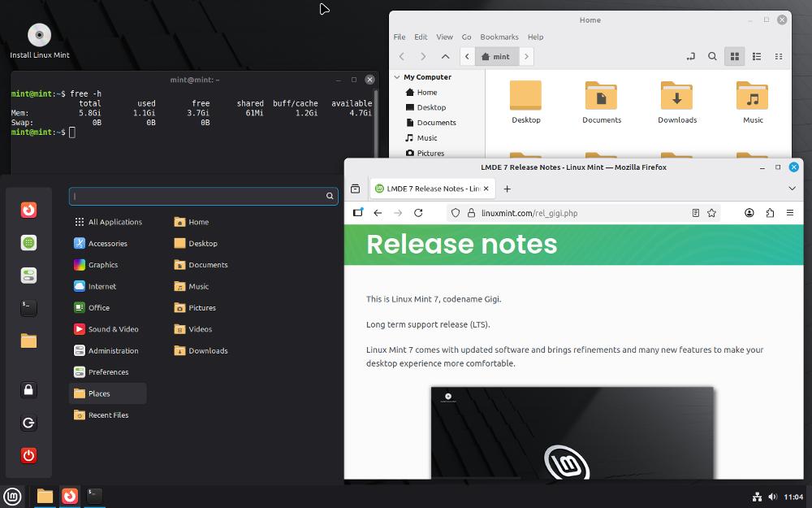Toggle location entry in Files toolbar
812x508 pixels.
pyautogui.click(x=691, y=57)
